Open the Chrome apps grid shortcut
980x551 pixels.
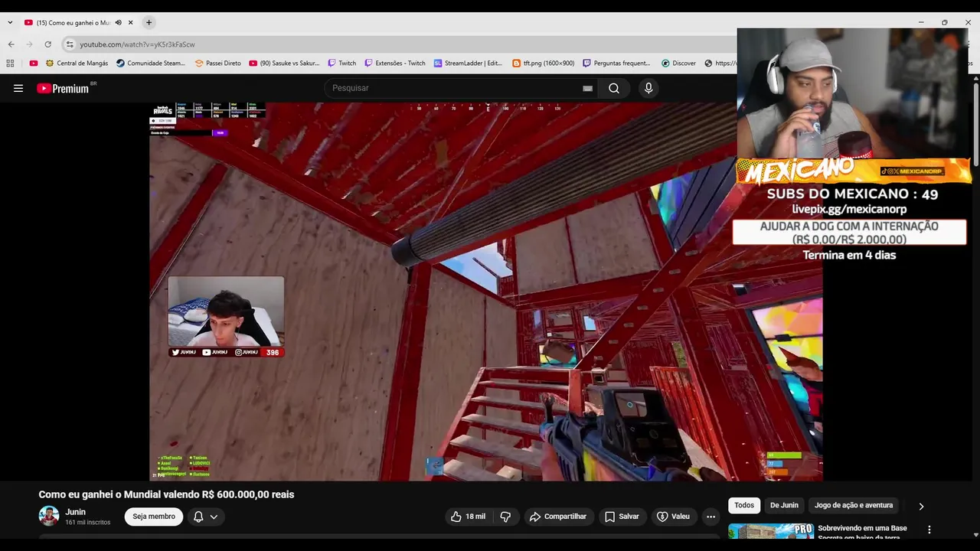[10, 64]
